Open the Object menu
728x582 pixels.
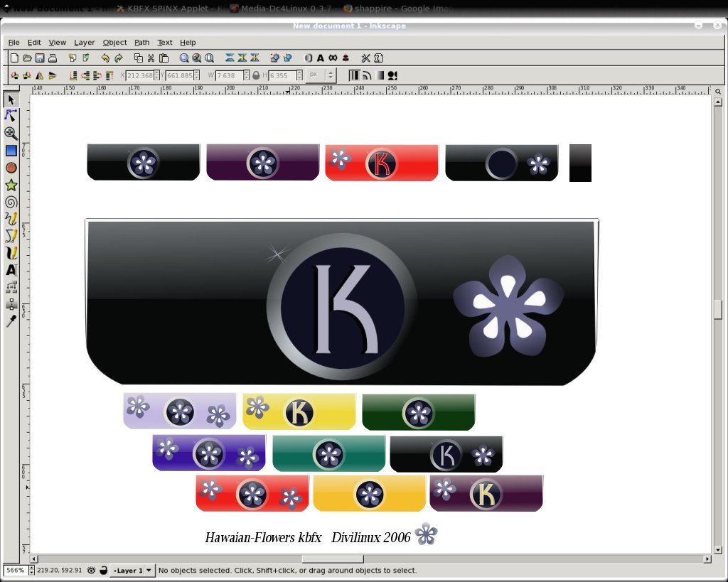pyautogui.click(x=114, y=42)
